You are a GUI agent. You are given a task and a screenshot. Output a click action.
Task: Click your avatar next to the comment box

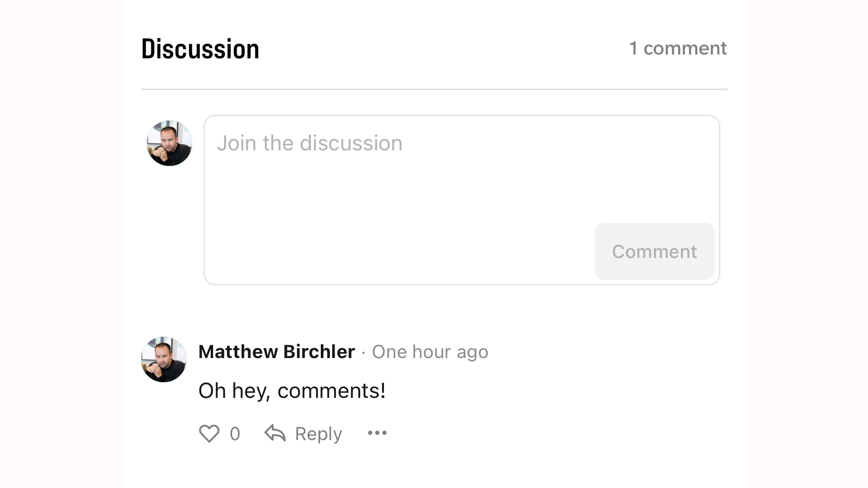click(x=168, y=143)
